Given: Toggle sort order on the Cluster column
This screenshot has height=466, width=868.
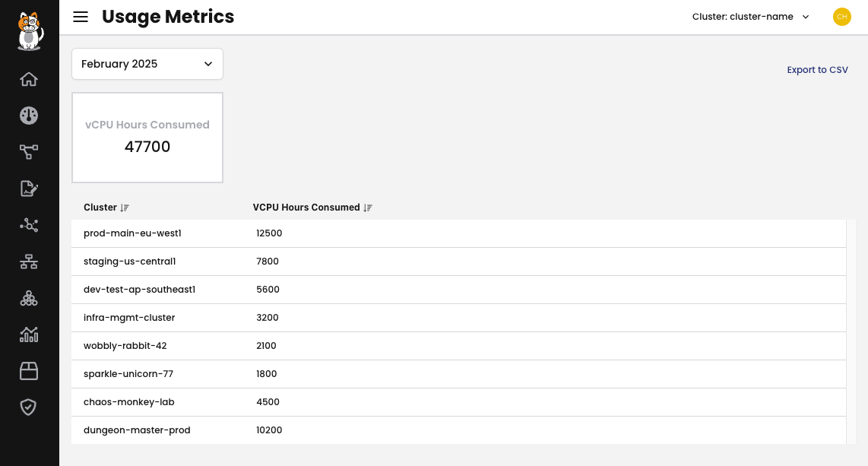Looking at the screenshot, I should click(x=125, y=208).
